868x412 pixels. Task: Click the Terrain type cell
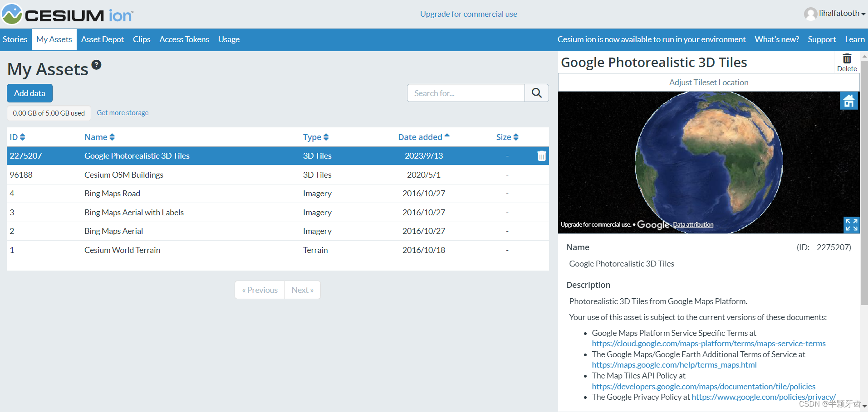click(x=315, y=250)
